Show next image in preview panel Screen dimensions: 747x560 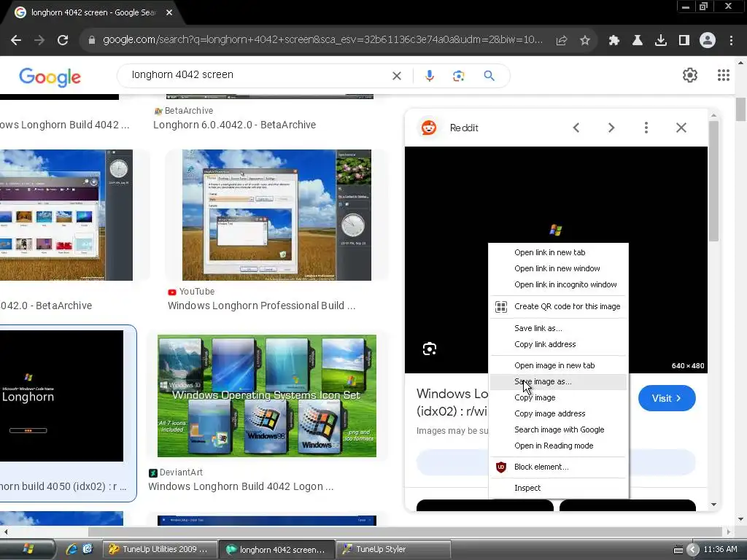(x=611, y=128)
